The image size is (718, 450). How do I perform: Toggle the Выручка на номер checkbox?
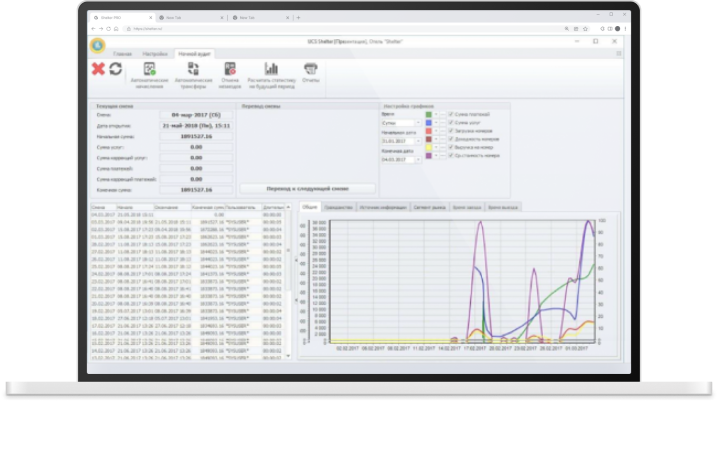tap(451, 147)
